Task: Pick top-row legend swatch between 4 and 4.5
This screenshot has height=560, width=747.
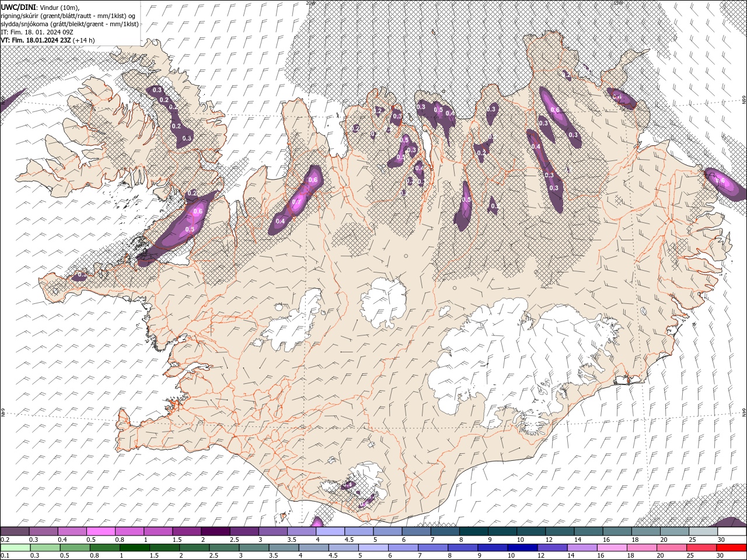Action: 330,531
